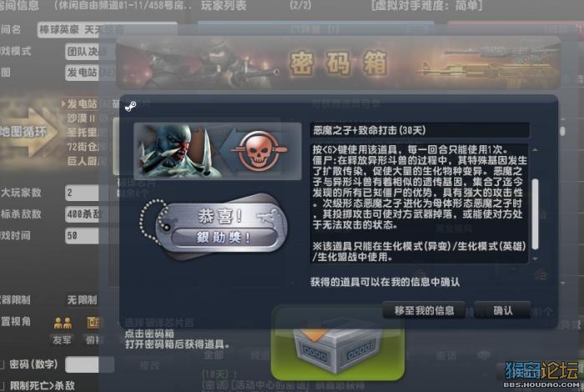Open the 400杀敌 kill target dropdown
Viewport: 584px width, 392px height.
coord(89,214)
